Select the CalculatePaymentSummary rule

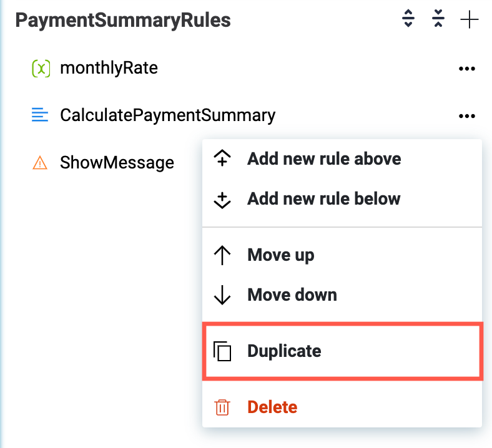point(167,115)
